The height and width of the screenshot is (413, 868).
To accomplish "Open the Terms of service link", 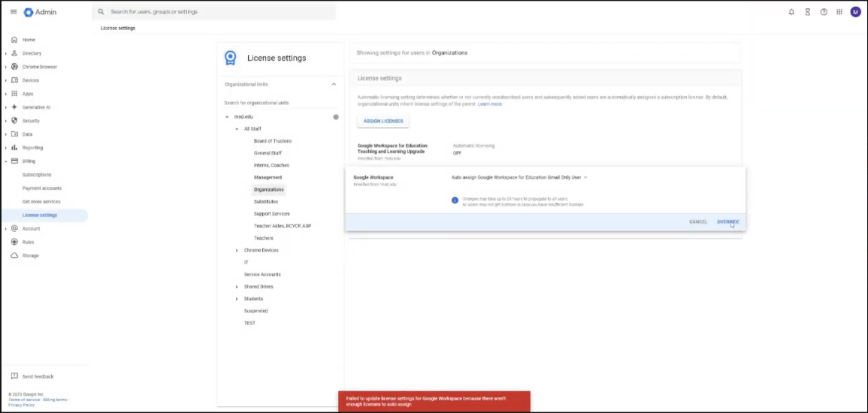I will 24,399.
